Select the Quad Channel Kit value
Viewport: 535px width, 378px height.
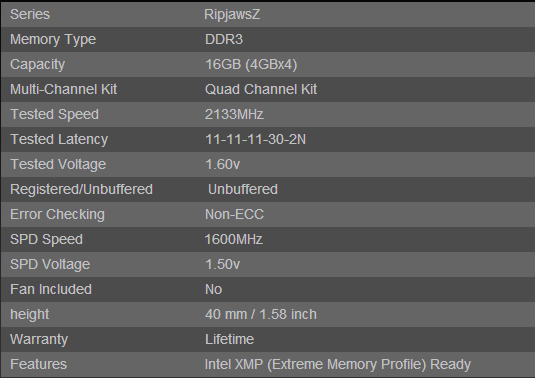(261, 89)
